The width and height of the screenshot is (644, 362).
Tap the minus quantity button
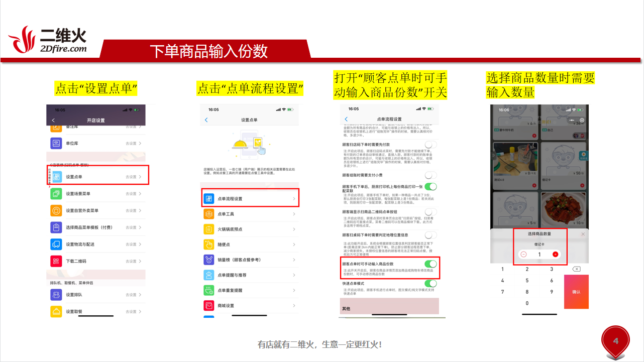[x=524, y=255]
